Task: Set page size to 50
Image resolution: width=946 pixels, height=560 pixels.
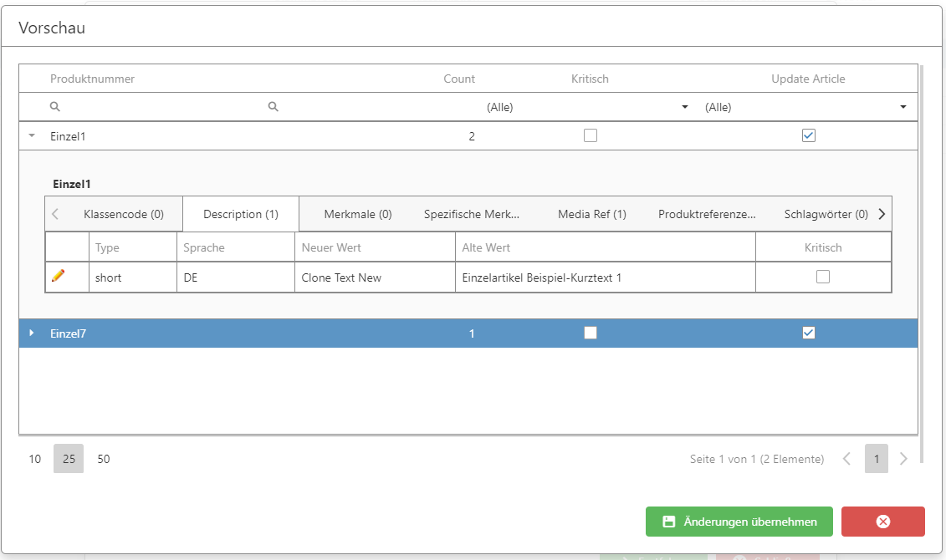Action: pos(104,459)
